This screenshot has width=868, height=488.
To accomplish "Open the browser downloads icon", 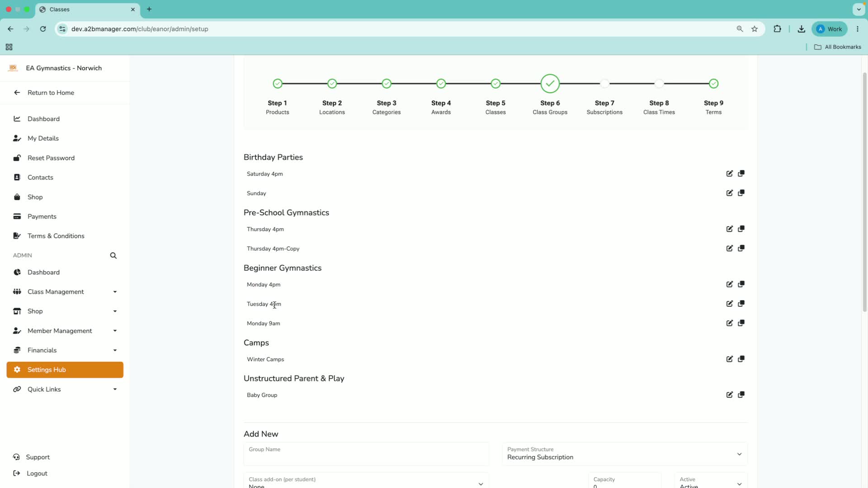I will (801, 29).
